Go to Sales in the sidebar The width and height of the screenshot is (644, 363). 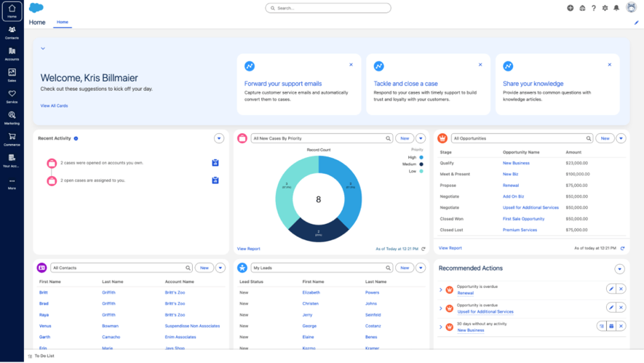click(x=12, y=75)
